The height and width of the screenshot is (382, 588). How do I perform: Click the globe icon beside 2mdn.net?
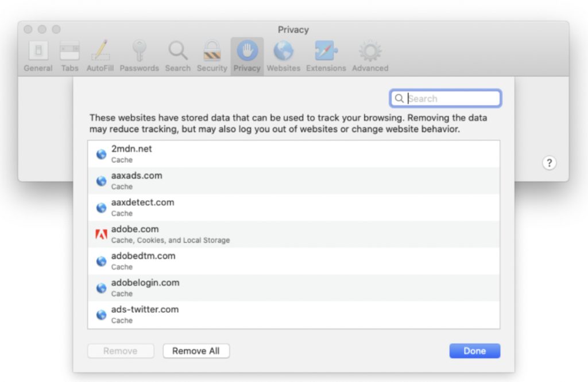point(101,154)
